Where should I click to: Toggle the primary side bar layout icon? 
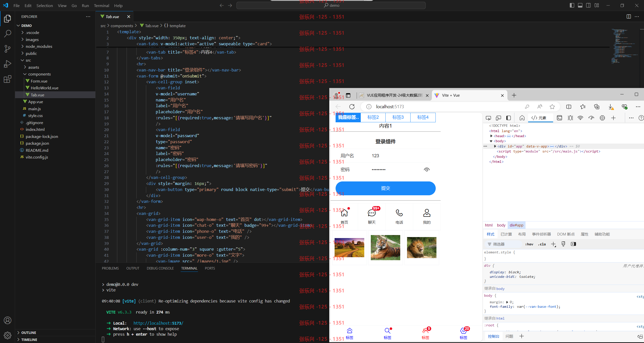coord(572,5)
